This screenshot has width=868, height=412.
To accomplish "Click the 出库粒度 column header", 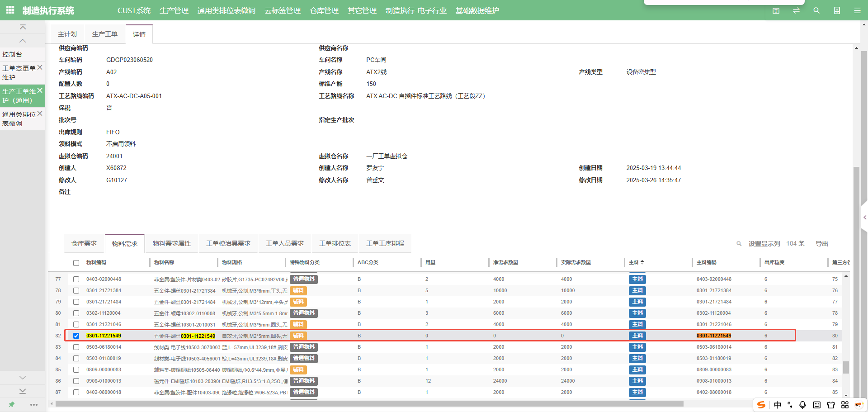I will pyautogui.click(x=774, y=262).
